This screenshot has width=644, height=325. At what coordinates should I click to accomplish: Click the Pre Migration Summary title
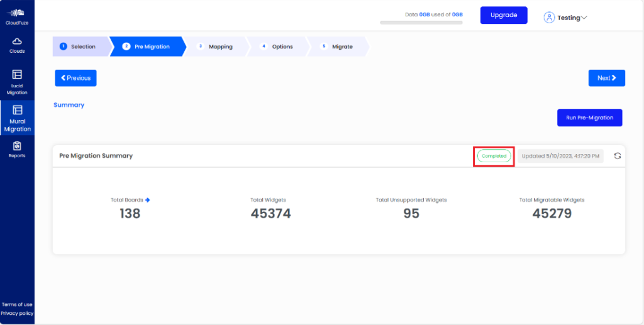pyautogui.click(x=96, y=156)
